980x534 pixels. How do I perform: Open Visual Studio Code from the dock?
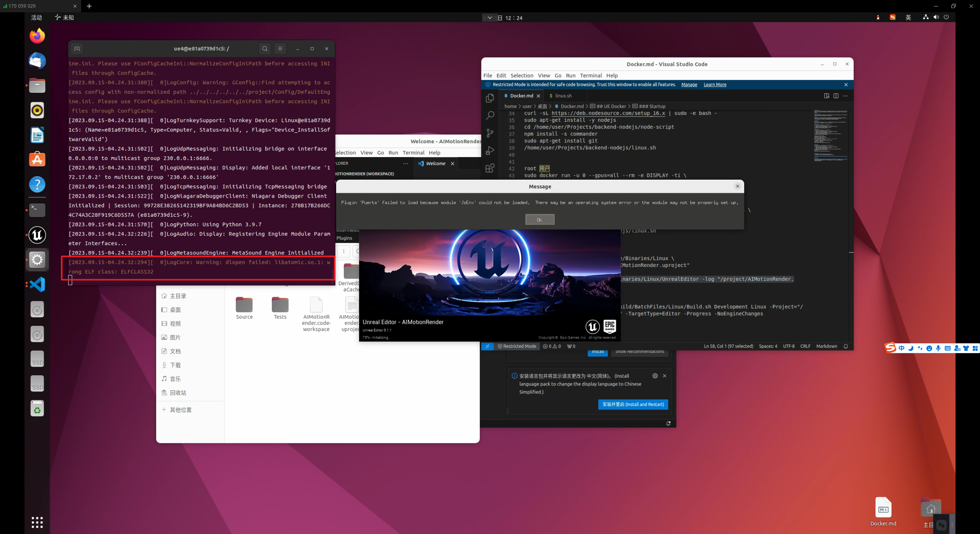click(37, 285)
